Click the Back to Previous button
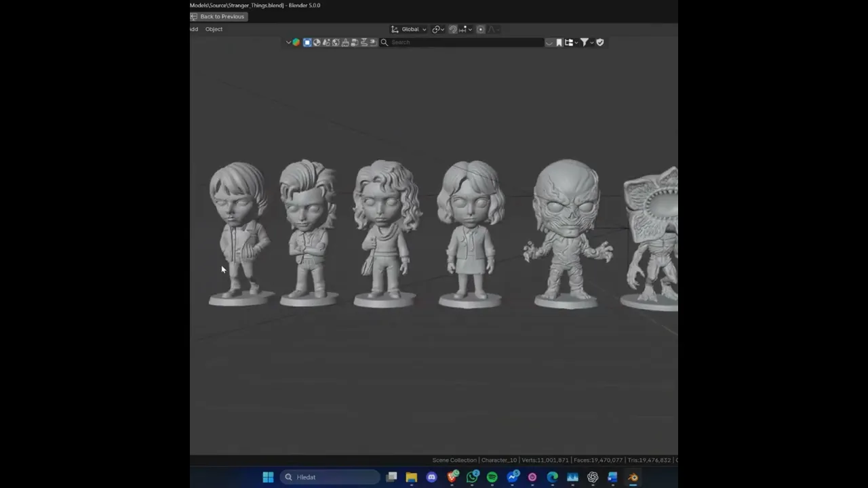This screenshot has height=488, width=868. (218, 16)
